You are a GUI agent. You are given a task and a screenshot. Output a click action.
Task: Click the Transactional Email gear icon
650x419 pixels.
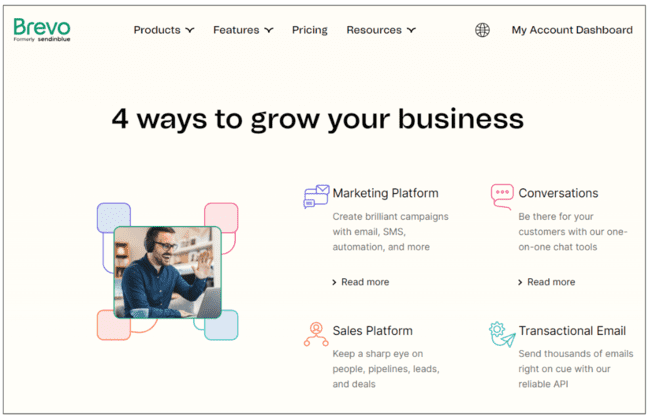502,333
